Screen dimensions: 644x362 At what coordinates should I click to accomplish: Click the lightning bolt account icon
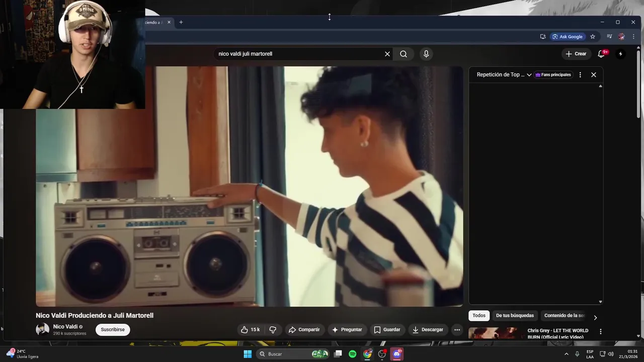pos(620,54)
